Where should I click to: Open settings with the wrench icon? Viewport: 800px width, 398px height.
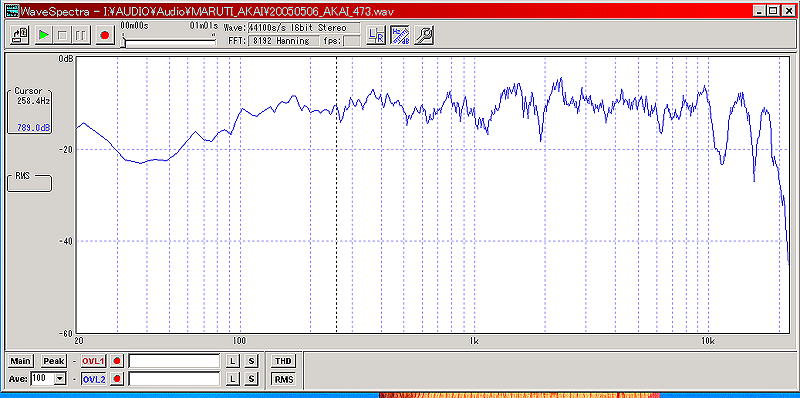pyautogui.click(x=423, y=35)
